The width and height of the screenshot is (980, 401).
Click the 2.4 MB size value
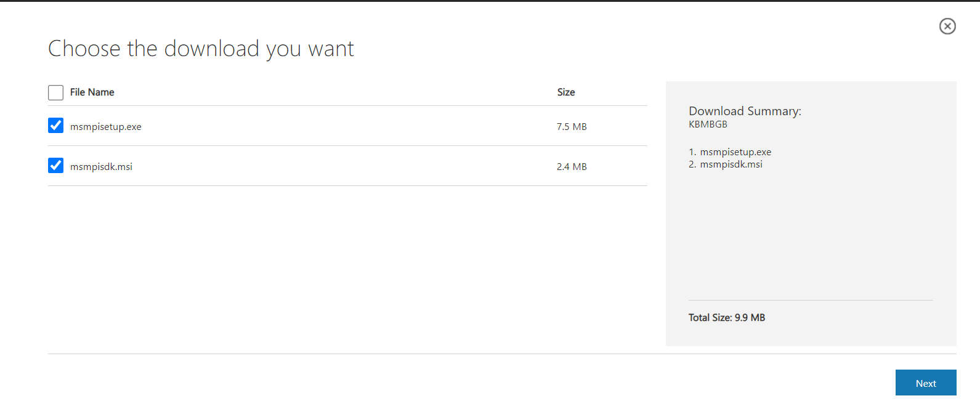572,167
